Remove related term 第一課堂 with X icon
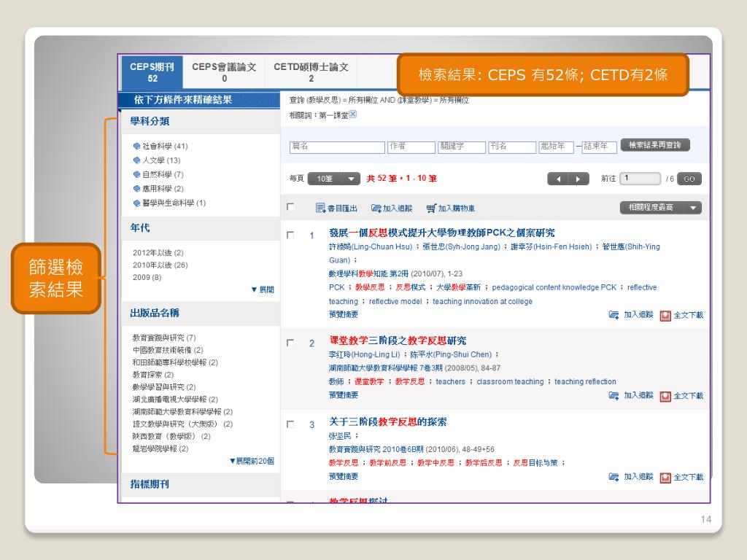 pyautogui.click(x=353, y=114)
